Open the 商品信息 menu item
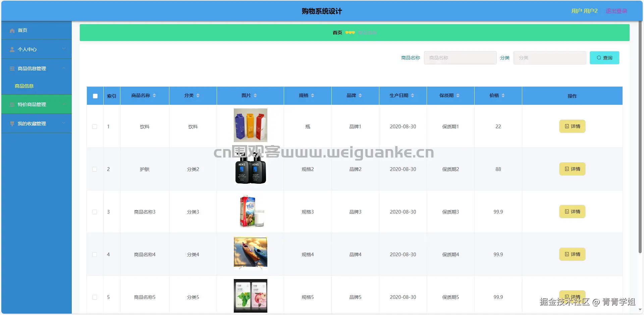This screenshot has height=315, width=644. [x=24, y=86]
